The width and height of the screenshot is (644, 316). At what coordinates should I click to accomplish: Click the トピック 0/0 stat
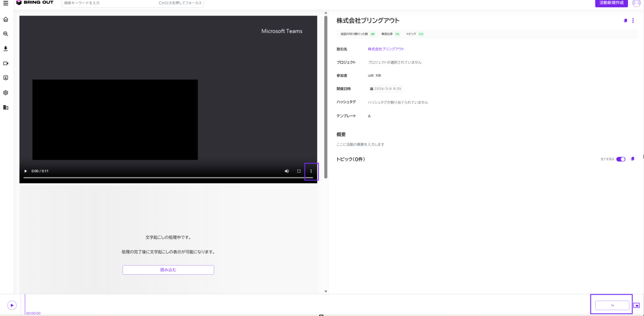[x=415, y=34]
